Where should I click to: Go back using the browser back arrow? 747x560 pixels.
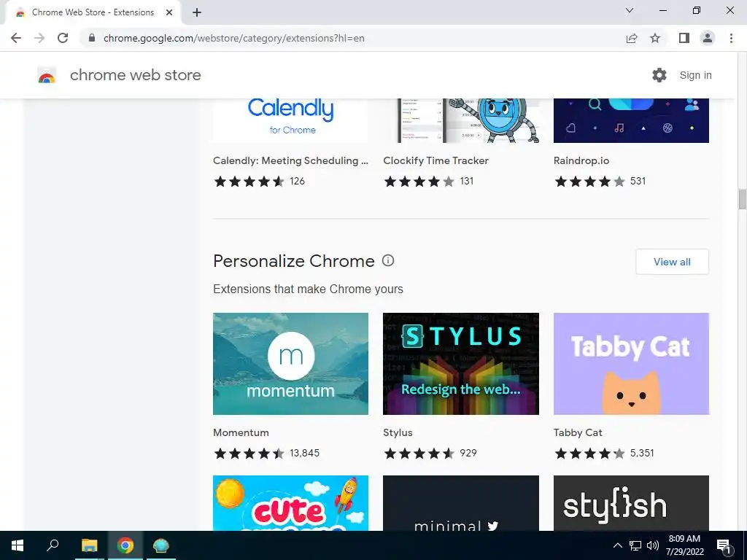(x=16, y=38)
